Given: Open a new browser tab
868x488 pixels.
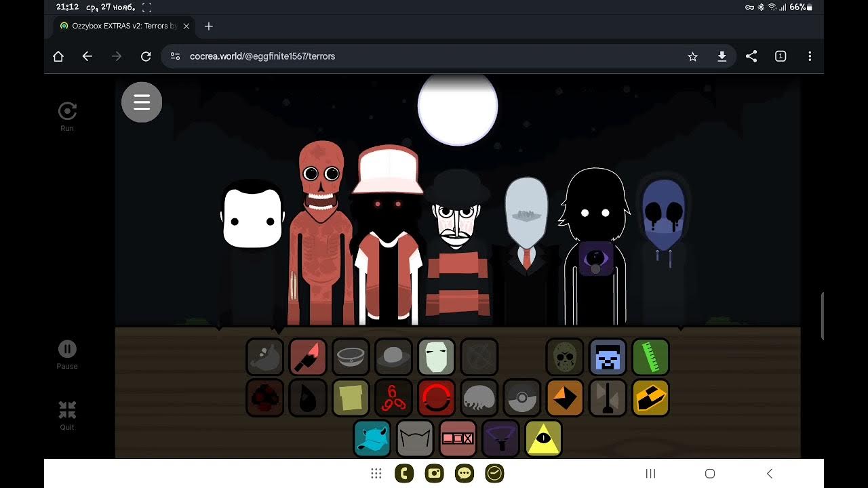Looking at the screenshot, I should [209, 26].
